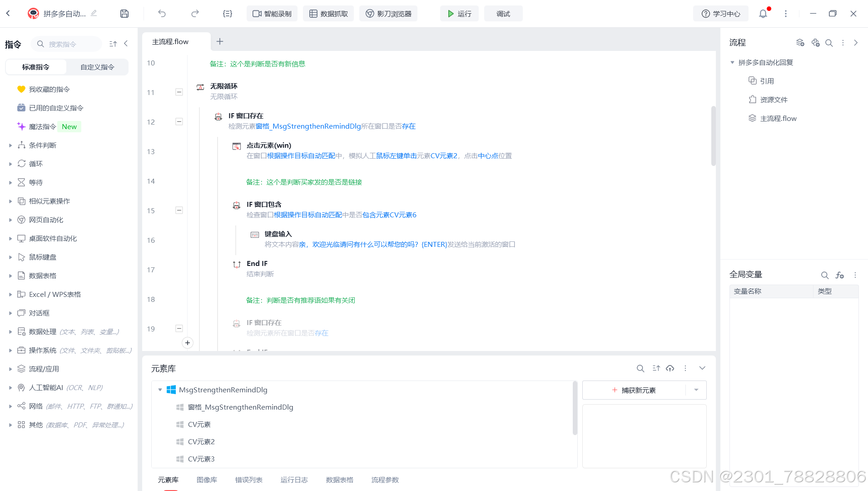Run the flow with 运行 button

coord(459,14)
